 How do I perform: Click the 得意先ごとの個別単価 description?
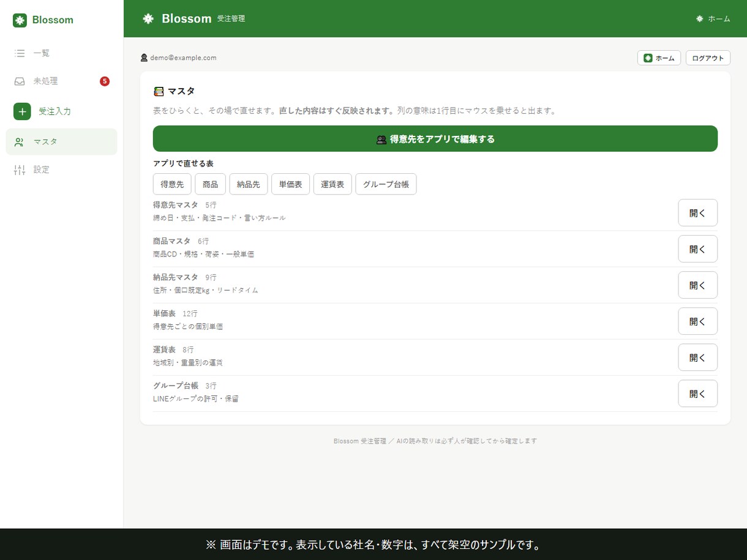188,326
